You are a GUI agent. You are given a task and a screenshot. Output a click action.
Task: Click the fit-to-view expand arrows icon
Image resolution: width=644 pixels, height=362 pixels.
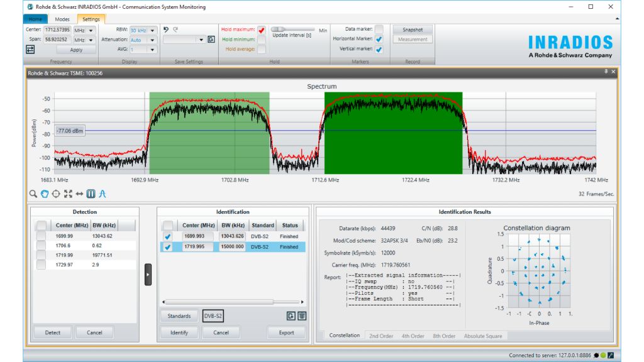[x=68, y=194]
